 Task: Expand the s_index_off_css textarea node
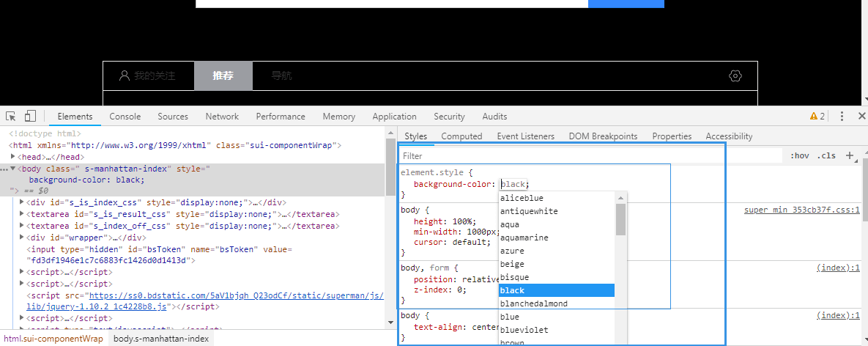[22, 226]
